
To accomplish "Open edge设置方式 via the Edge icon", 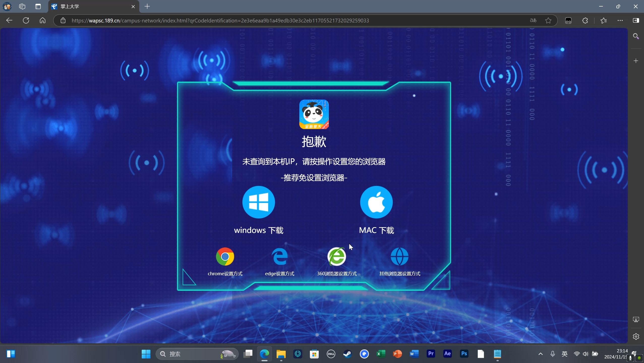I will (x=280, y=256).
